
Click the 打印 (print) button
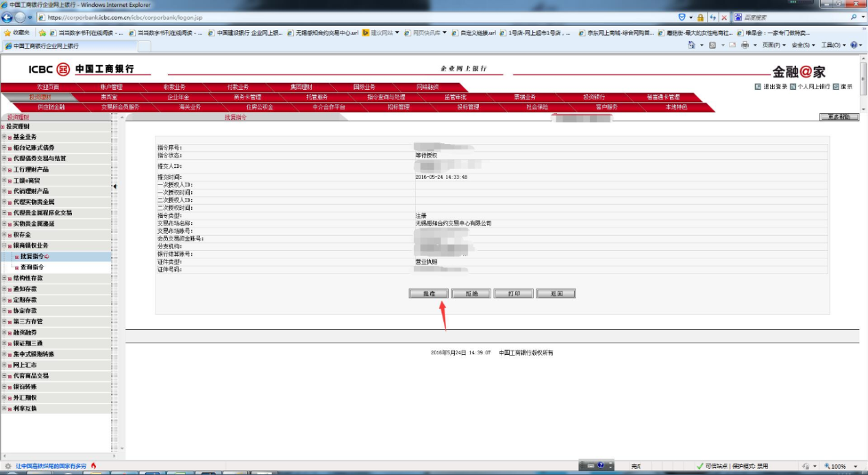tap(513, 293)
